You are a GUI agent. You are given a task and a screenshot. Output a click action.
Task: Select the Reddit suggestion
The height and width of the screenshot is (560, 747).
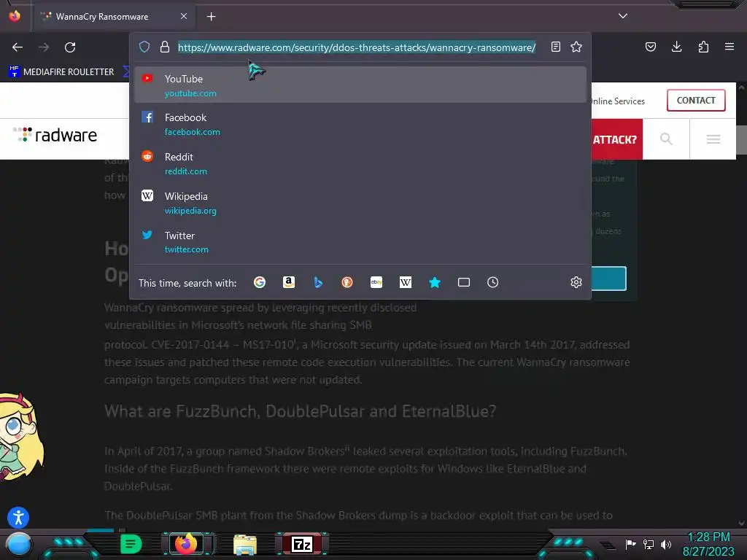pyautogui.click(x=360, y=163)
